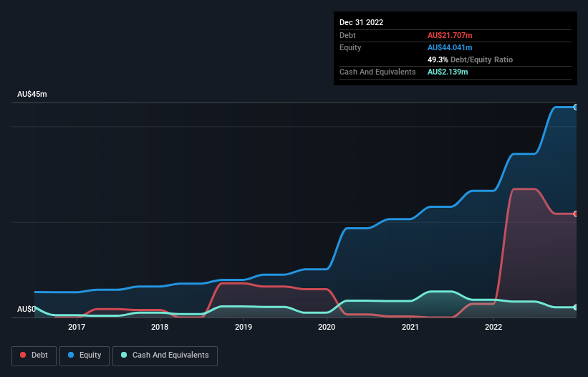
Task: Click the blue Equity legend dot
Action: tap(71, 355)
